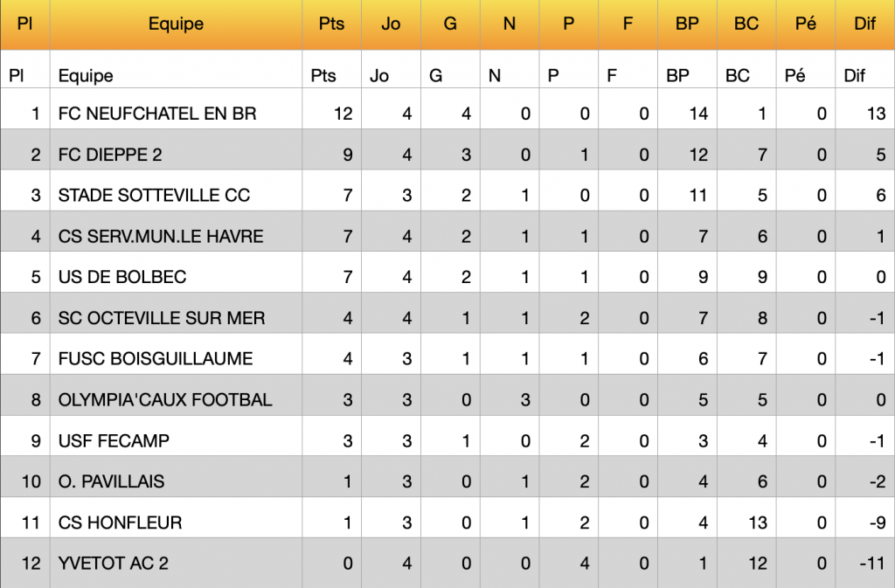Viewport: 895px width, 588px height.
Task: Open FUSC BOISGUILLAUME team entry
Action: pyautogui.click(x=156, y=359)
